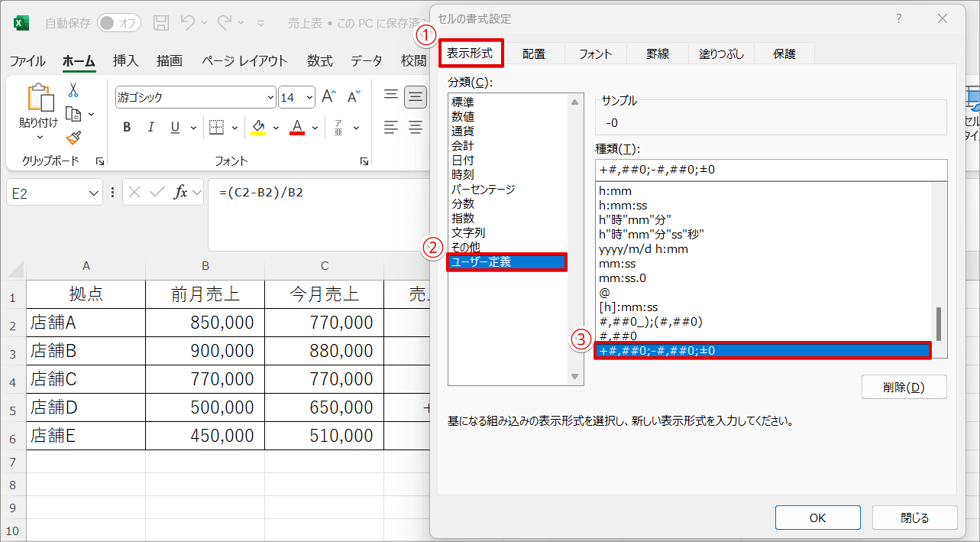The image size is (980, 542).
Task: Open the 挿入 ribbon tab
Action: tap(125, 61)
